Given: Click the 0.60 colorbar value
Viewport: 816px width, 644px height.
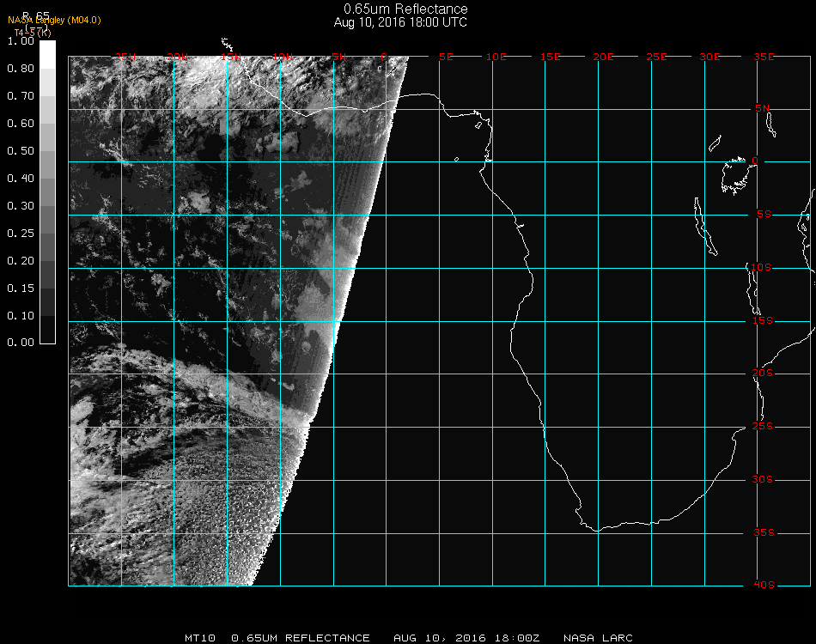Looking at the screenshot, I should pos(21,124).
